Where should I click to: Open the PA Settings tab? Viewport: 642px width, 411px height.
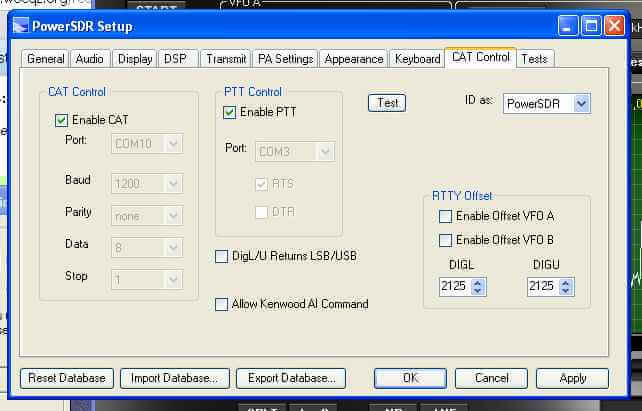point(285,59)
